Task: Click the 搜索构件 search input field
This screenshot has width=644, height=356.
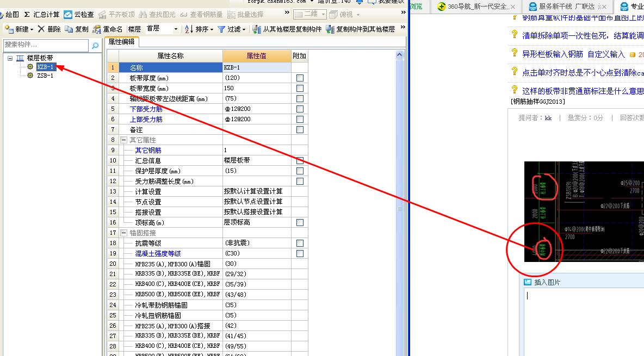Action: click(46, 45)
